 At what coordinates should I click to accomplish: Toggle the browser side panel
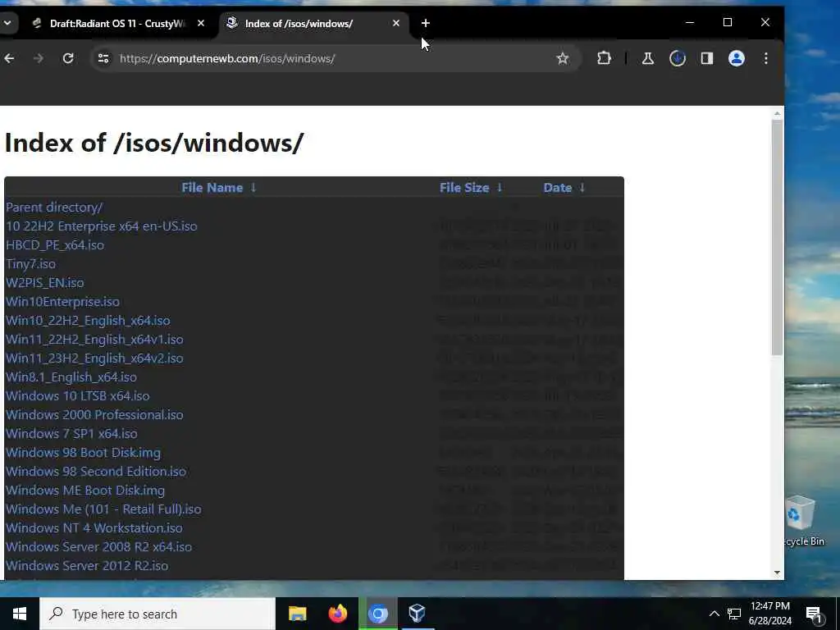[x=707, y=58]
